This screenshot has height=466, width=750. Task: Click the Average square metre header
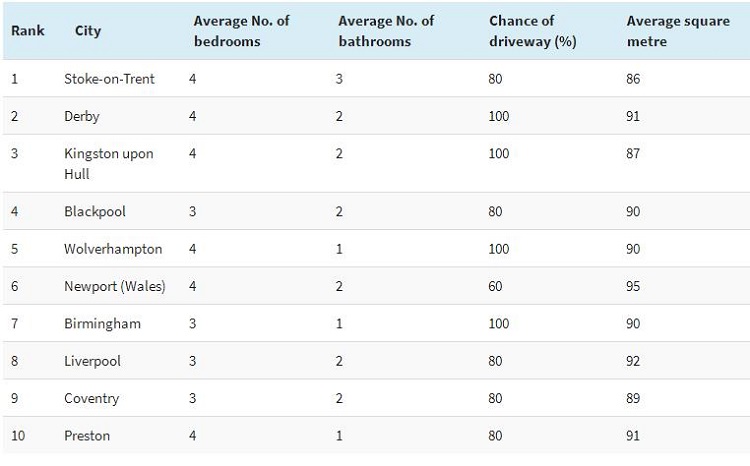tap(678, 31)
